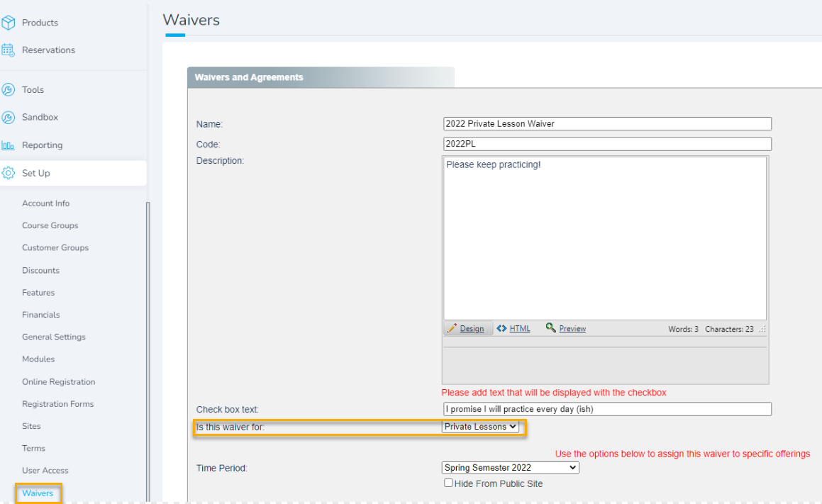Click the editor resize grip icon

click(762, 329)
